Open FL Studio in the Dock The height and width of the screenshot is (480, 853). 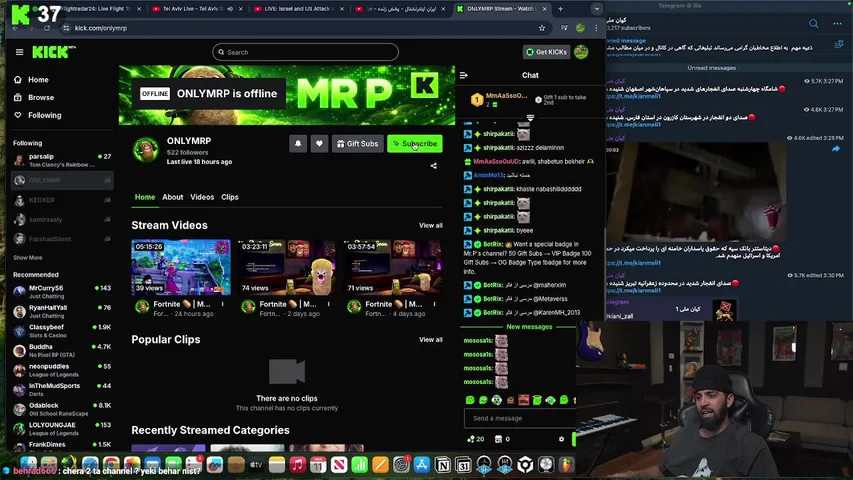(566, 465)
